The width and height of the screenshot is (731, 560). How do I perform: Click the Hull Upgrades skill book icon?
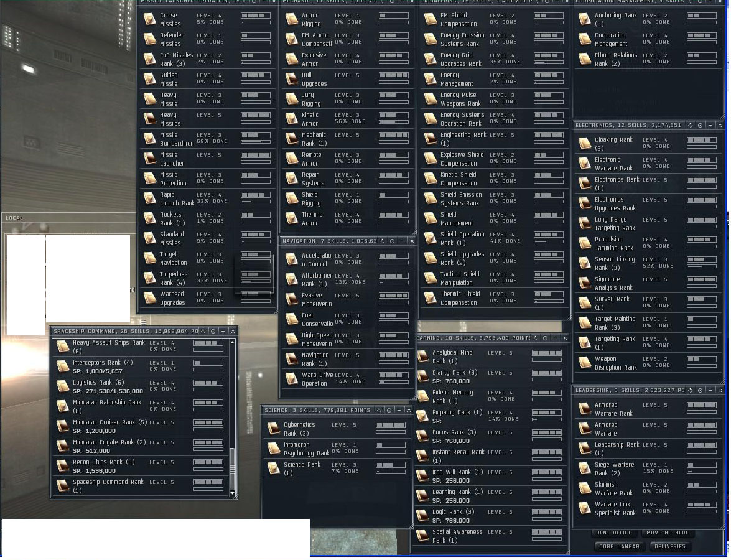[x=292, y=79]
